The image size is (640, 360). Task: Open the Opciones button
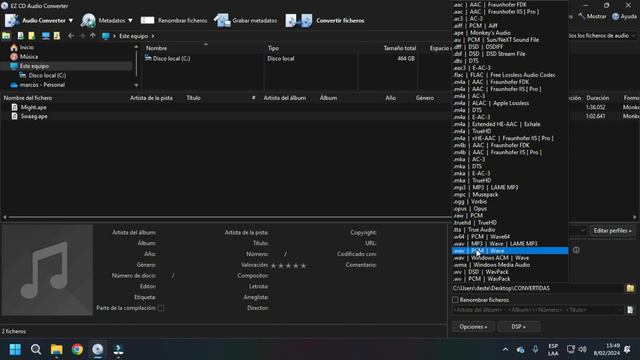473,327
